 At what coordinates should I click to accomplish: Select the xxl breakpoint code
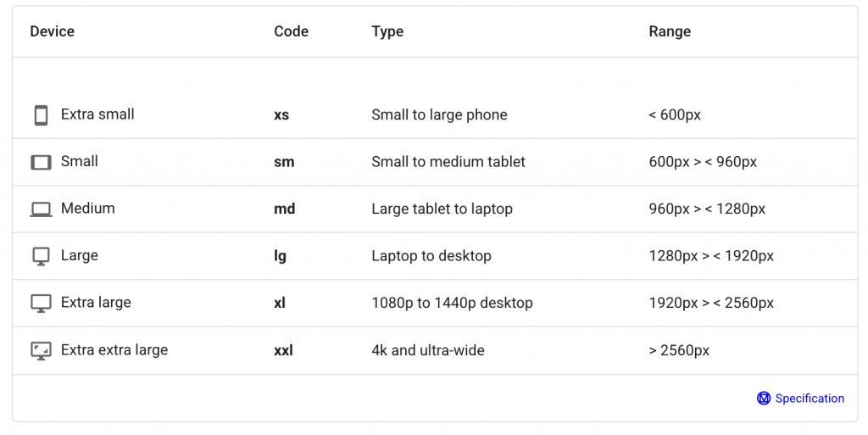(x=283, y=351)
